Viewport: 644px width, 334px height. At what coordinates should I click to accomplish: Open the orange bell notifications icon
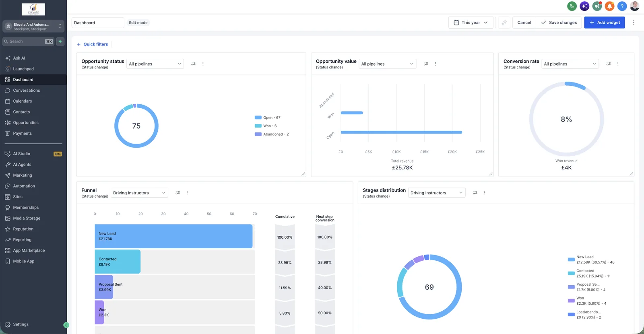click(610, 6)
